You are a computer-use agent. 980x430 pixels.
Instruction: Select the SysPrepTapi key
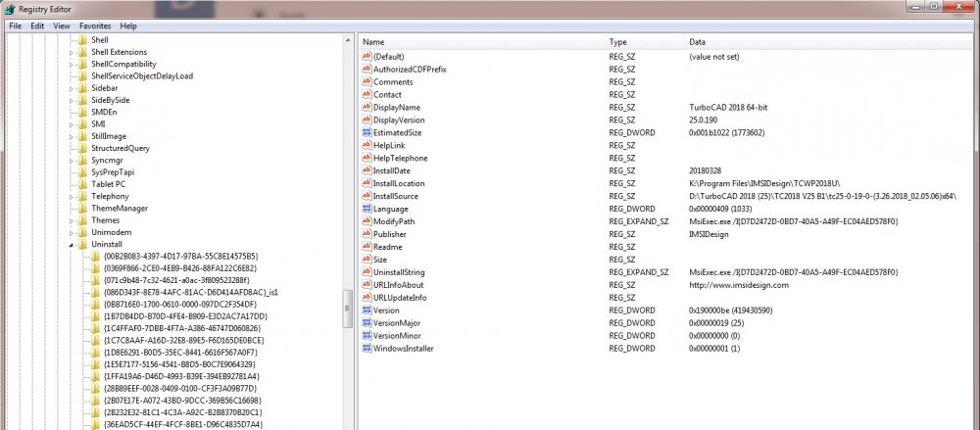coord(113,171)
